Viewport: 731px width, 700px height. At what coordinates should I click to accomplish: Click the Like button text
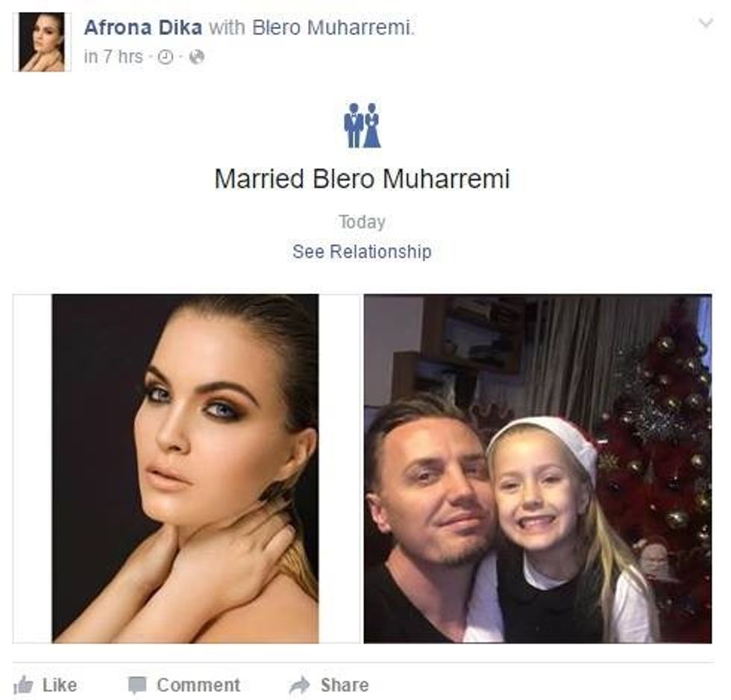pyautogui.click(x=60, y=685)
